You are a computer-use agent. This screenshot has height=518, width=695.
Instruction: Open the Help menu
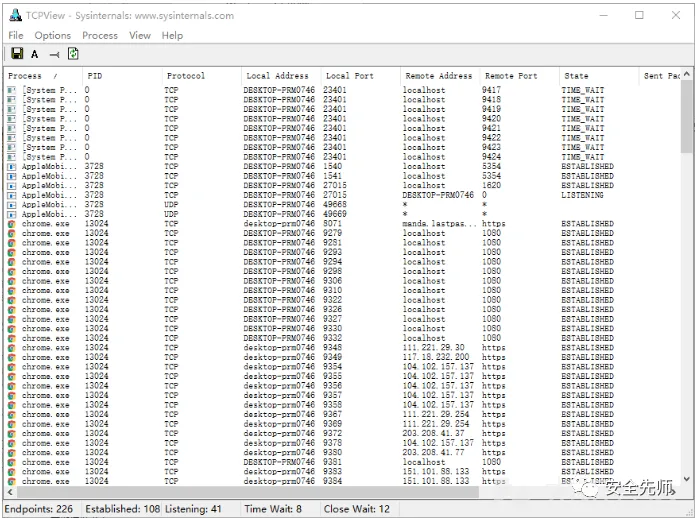click(172, 35)
